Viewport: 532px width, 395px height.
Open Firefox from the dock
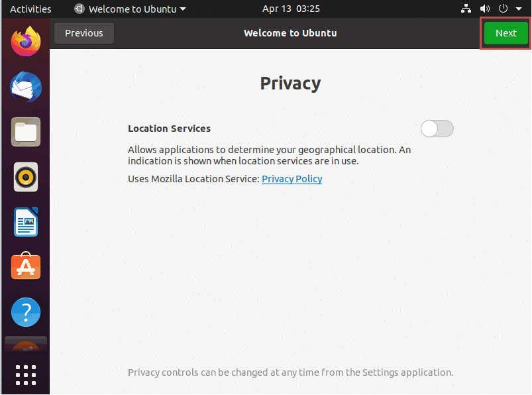[26, 41]
